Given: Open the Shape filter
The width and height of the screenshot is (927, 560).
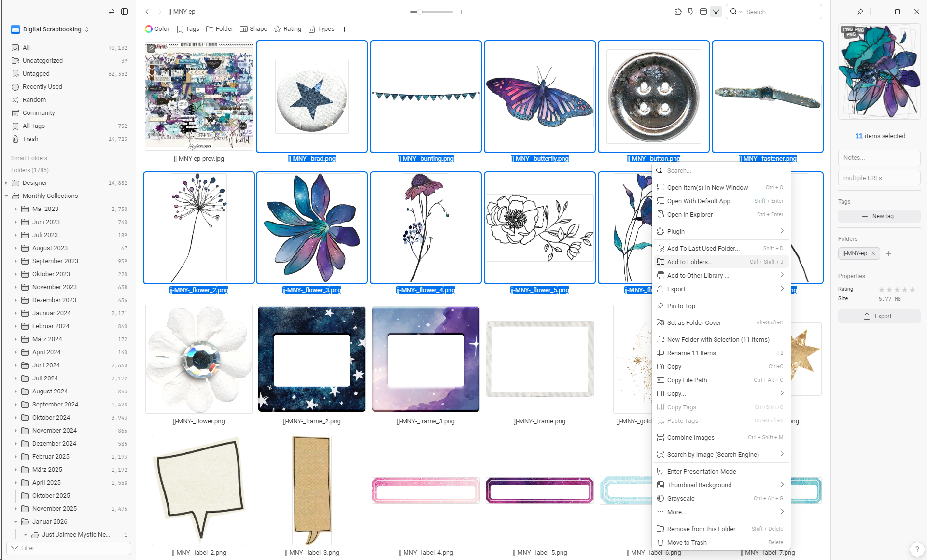Looking at the screenshot, I should [x=253, y=29].
